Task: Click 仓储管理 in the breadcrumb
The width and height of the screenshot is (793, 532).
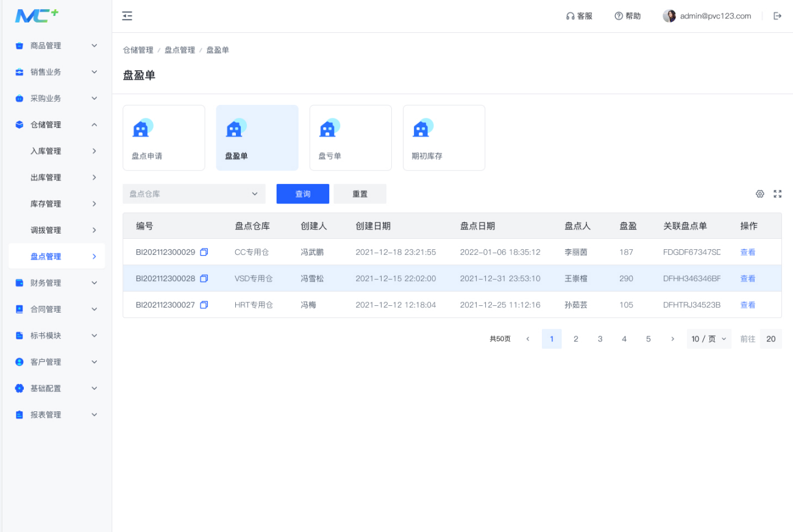Action: 138,50
